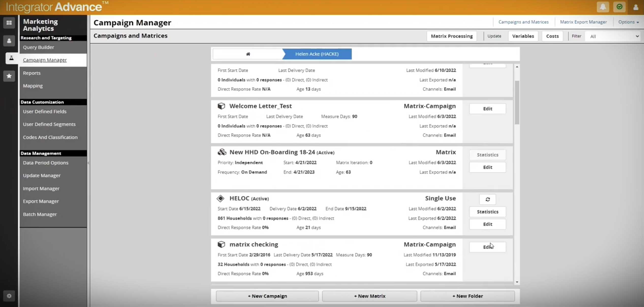Click the New Campaign button
644x307 pixels.
click(267, 296)
